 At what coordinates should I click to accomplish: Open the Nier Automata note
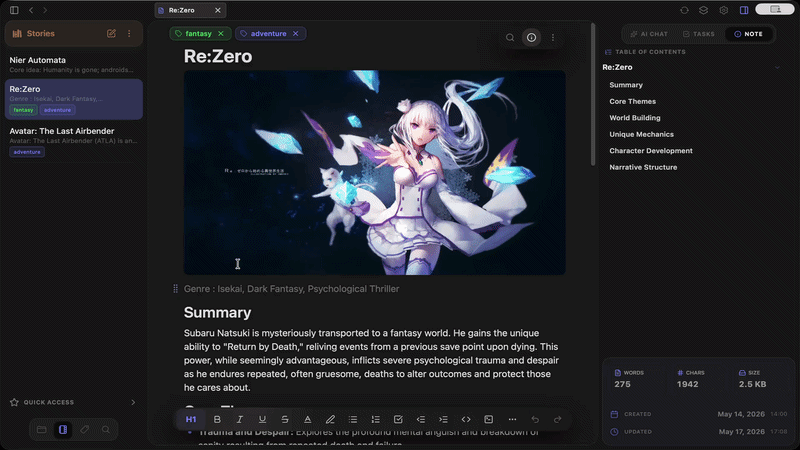click(x=73, y=64)
